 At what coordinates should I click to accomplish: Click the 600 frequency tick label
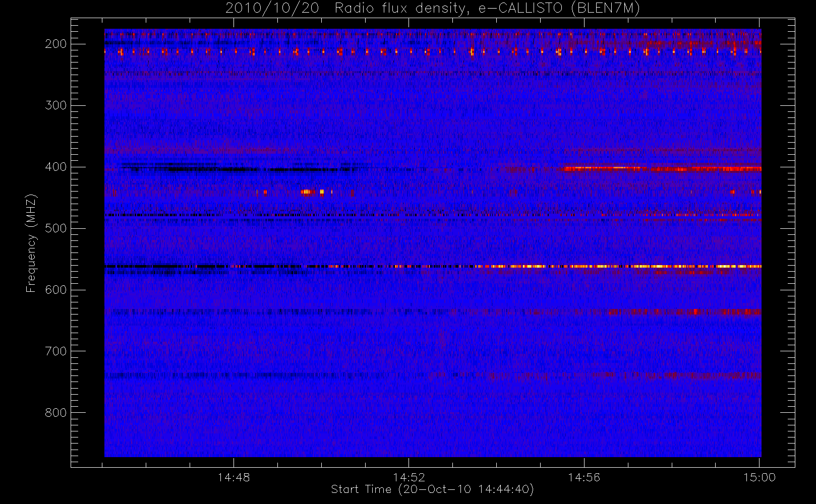coord(55,290)
